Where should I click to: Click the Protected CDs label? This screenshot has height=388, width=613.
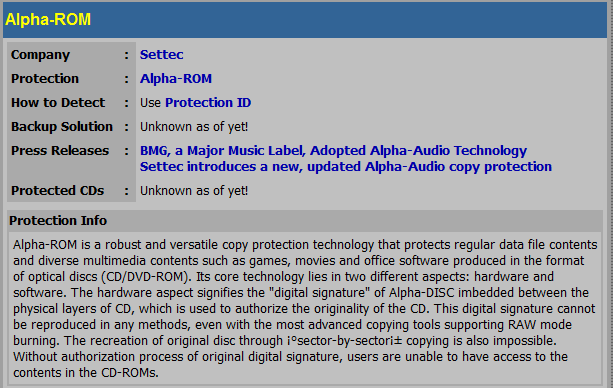tap(57, 190)
